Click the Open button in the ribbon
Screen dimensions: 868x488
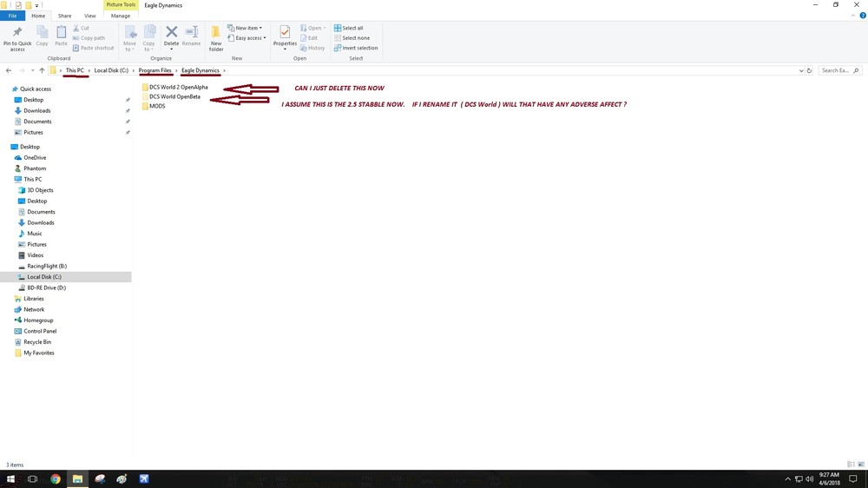point(312,28)
